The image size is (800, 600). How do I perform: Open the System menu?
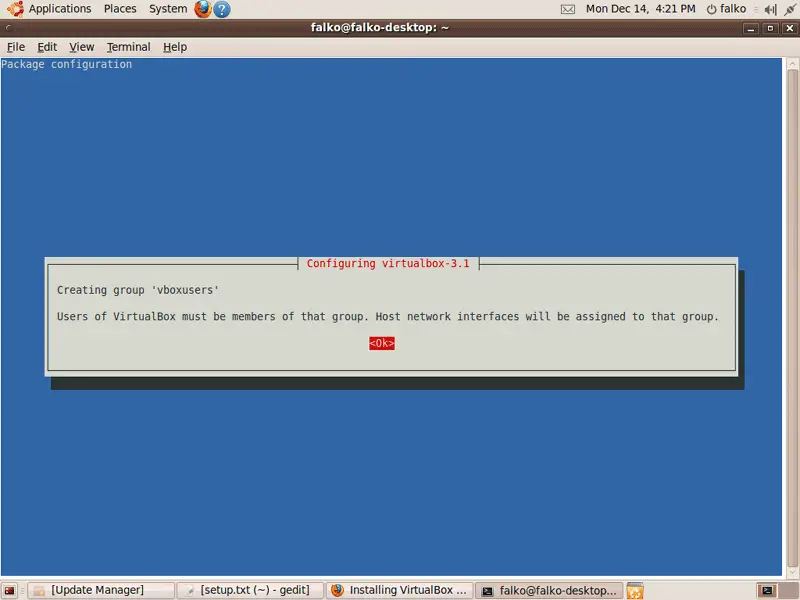pos(167,9)
